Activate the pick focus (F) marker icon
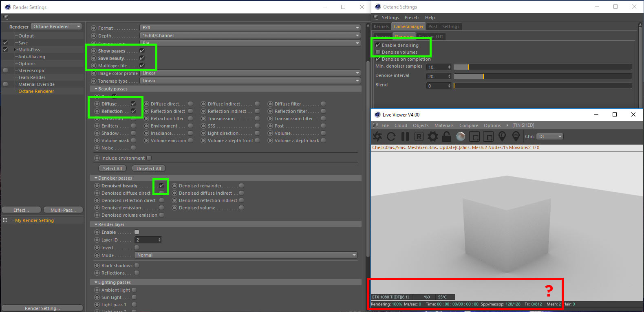Screen dimensions: 644x312 502,136
